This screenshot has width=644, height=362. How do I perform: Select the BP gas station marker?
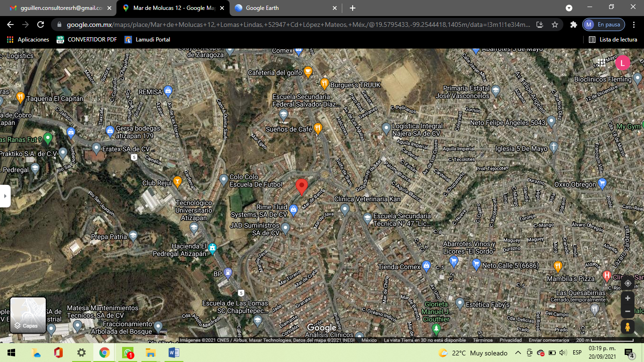228,273
